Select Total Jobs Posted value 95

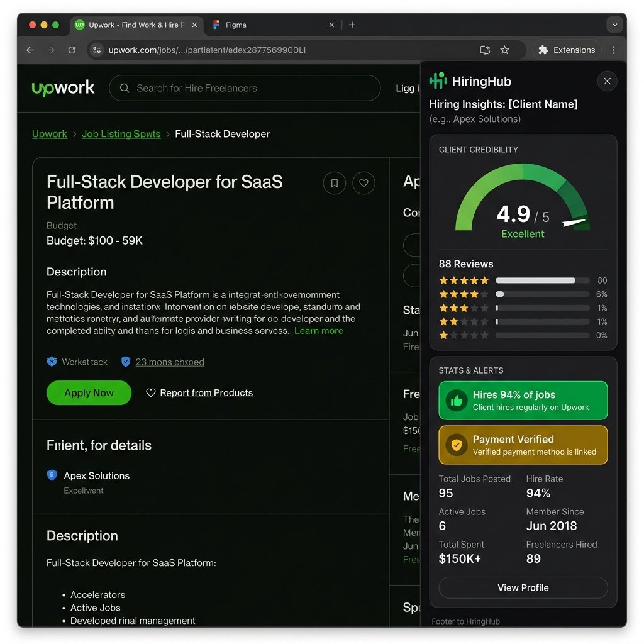pyautogui.click(x=446, y=493)
